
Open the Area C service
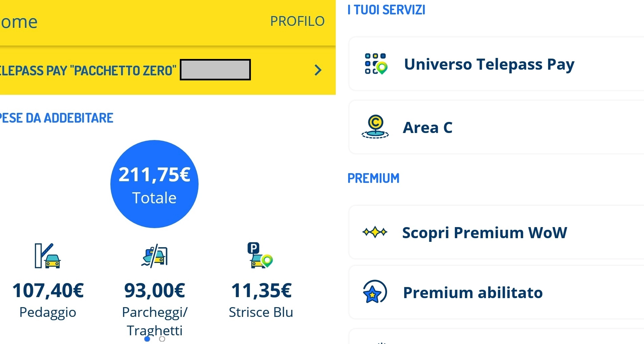(428, 127)
